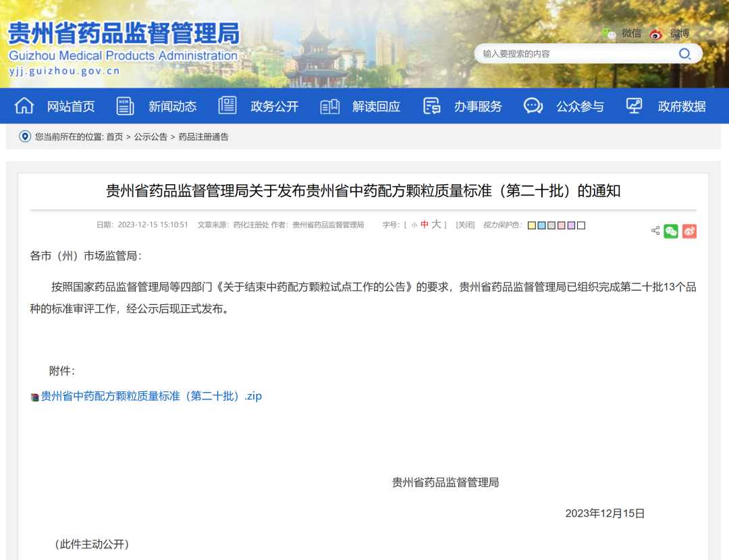The width and height of the screenshot is (729, 560).
Task: Select pink eye-protection color swatch
Action: click(x=562, y=225)
